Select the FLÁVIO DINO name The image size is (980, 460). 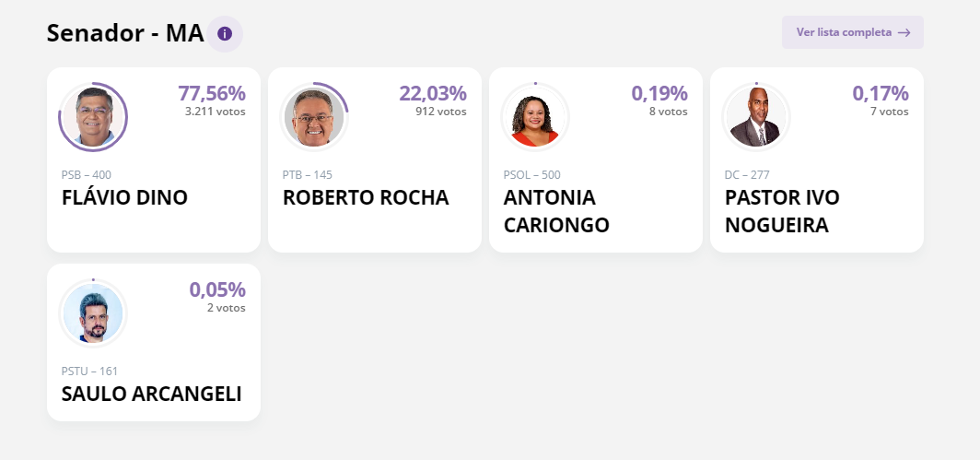point(124,198)
